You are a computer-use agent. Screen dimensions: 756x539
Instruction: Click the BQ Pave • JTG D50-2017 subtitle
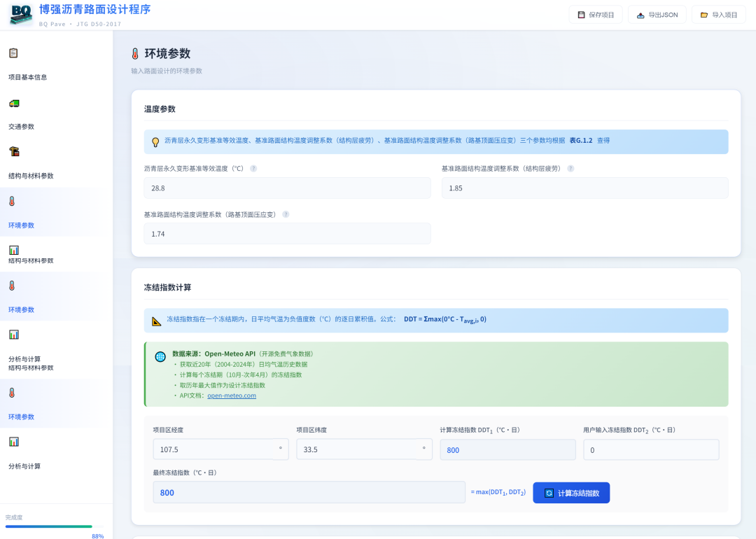pyautogui.click(x=80, y=24)
